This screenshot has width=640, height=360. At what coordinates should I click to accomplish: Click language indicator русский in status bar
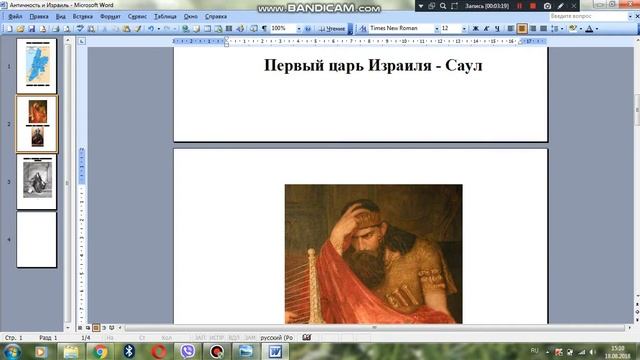277,338
